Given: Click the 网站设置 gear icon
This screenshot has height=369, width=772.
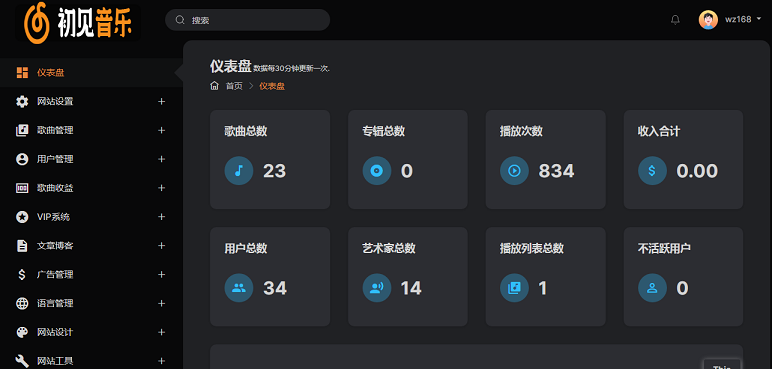Looking at the screenshot, I should [22, 101].
